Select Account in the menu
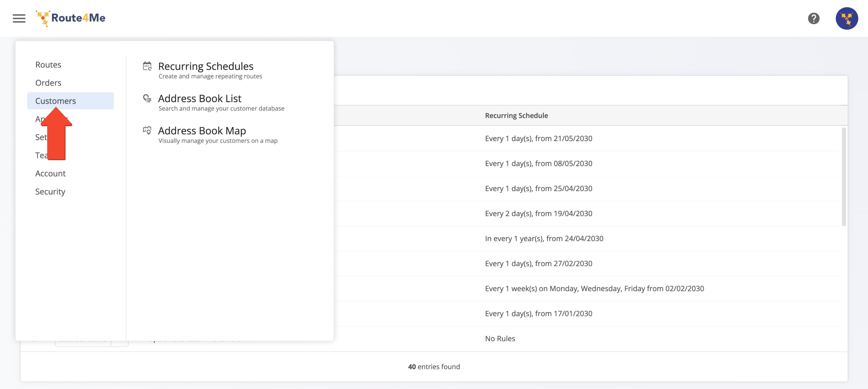 tap(50, 173)
